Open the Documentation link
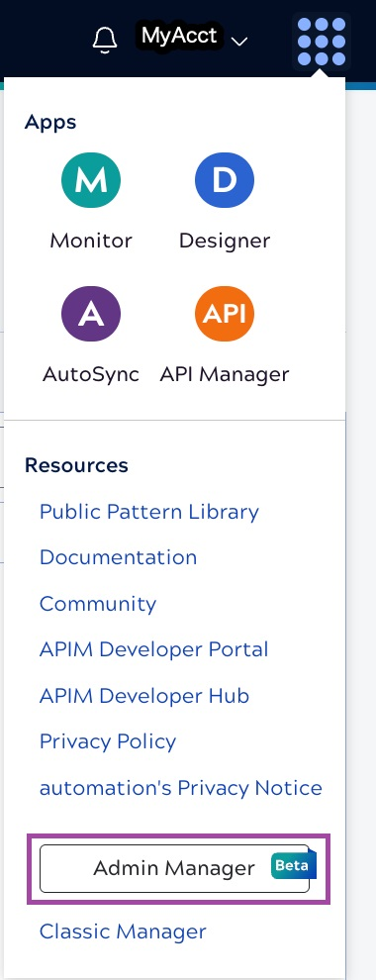The image size is (376, 980). coord(118,557)
